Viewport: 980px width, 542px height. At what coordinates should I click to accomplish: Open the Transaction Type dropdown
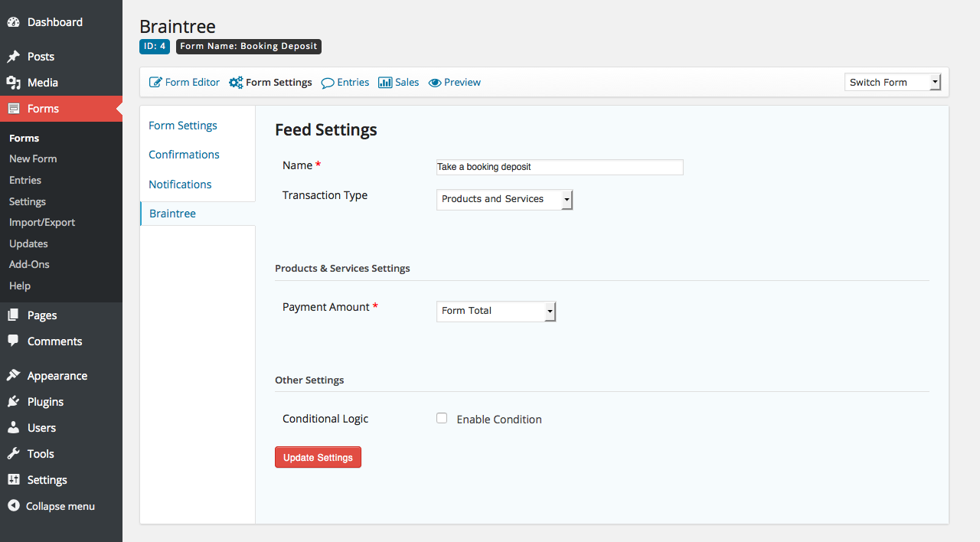(505, 199)
